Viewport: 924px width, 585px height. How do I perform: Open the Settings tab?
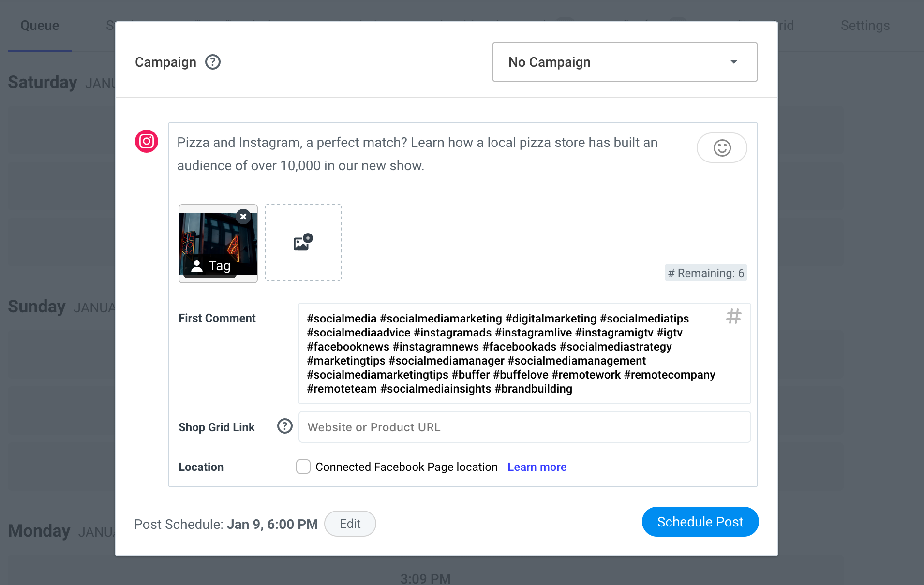pos(865,26)
